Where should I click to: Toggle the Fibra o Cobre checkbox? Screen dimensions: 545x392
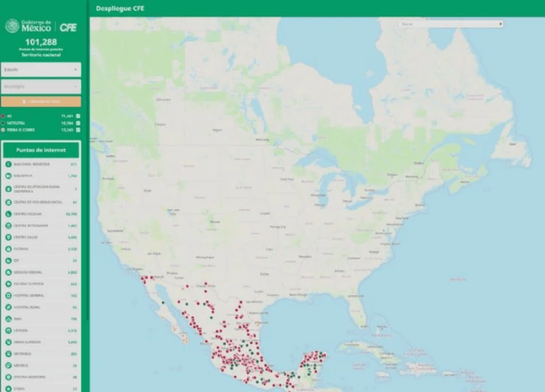[x=78, y=130]
